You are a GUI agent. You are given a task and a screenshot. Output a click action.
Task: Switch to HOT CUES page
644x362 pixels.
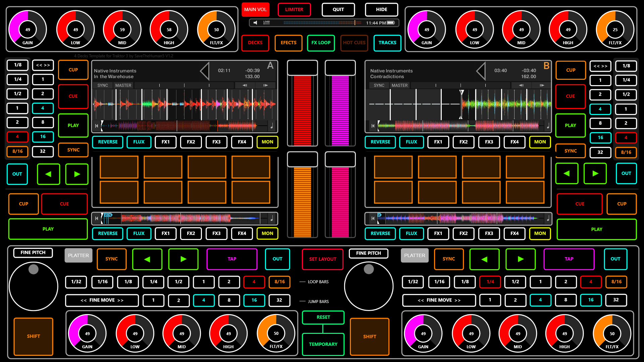(x=354, y=43)
